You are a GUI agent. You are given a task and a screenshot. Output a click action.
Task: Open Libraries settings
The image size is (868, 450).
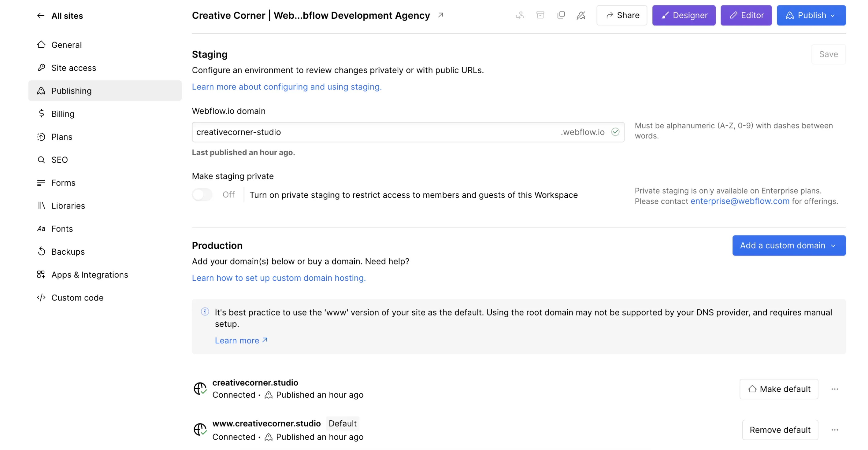pyautogui.click(x=105, y=205)
